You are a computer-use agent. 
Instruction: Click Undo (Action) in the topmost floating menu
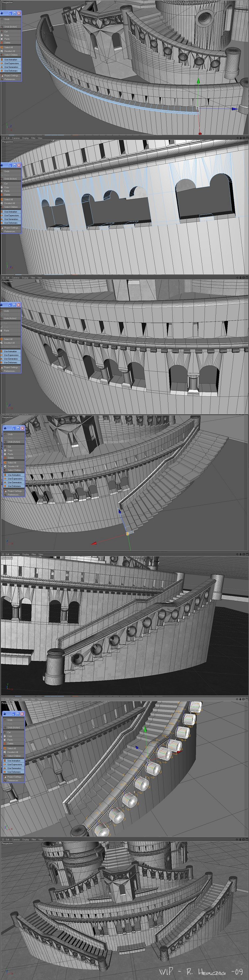pyautogui.click(x=10, y=27)
